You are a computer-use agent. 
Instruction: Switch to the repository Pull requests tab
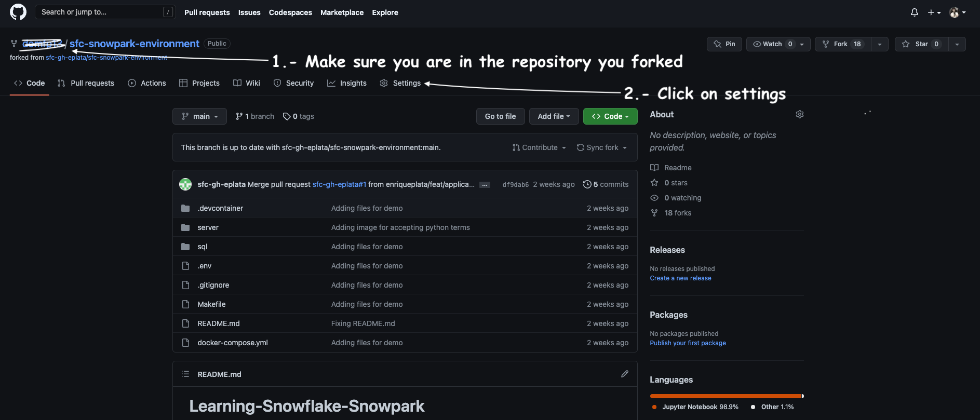pos(86,83)
